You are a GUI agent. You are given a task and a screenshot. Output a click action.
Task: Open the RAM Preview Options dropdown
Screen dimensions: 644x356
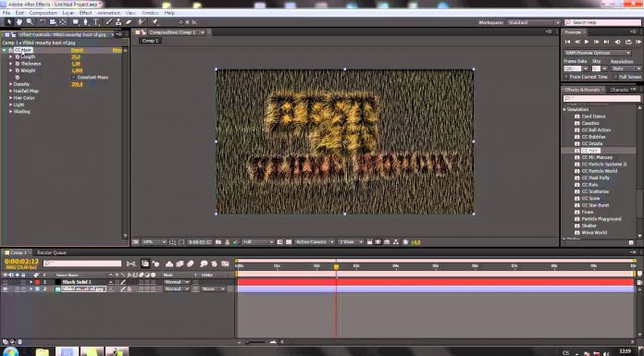coord(597,53)
